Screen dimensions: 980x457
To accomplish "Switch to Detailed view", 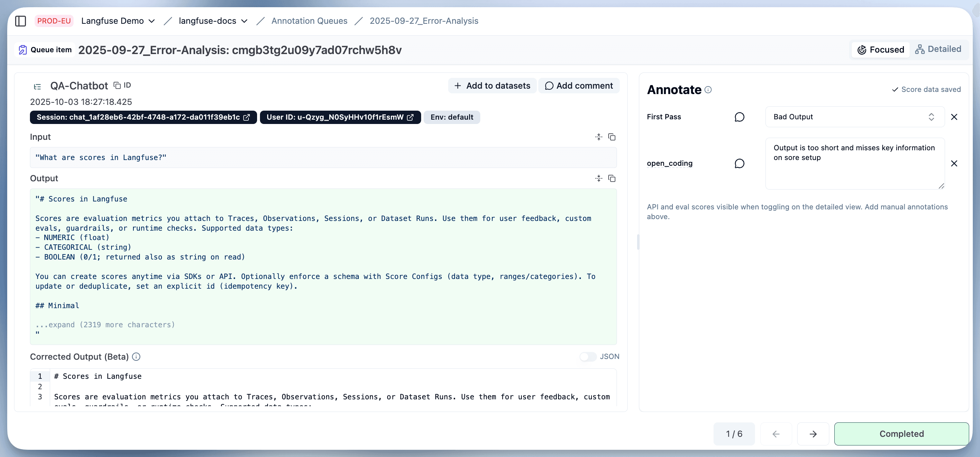I will [938, 49].
